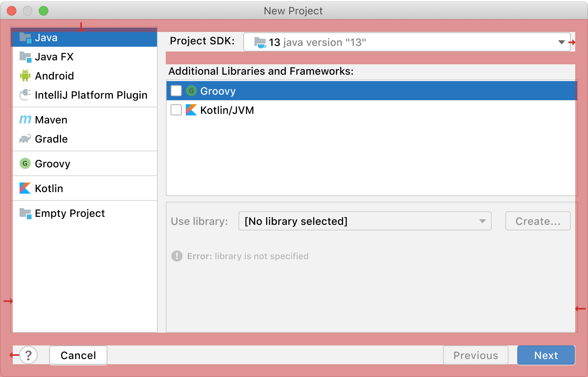Click the Kotlin logo in the sidebar

25,188
